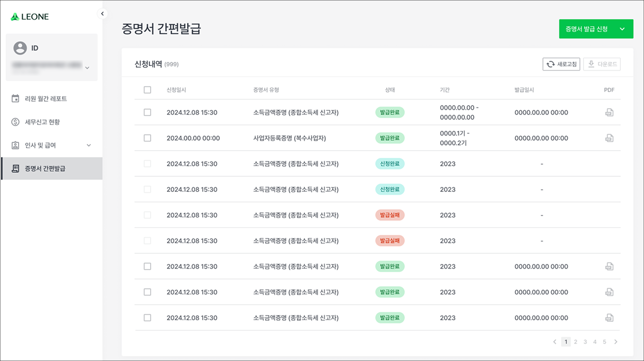Screen dimensions: 644x361
Task: Collapse the sidebar with the arrow button
Action: click(103, 14)
